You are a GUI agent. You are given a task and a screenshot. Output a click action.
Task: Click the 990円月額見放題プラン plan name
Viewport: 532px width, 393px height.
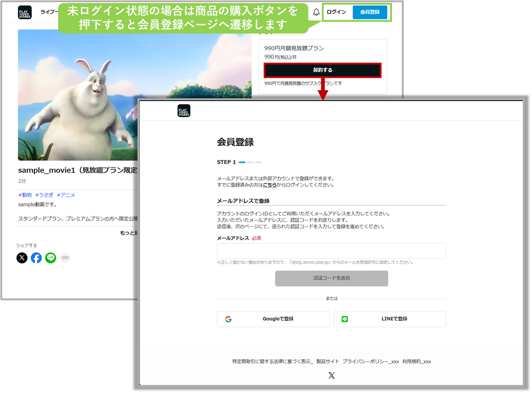tap(294, 49)
